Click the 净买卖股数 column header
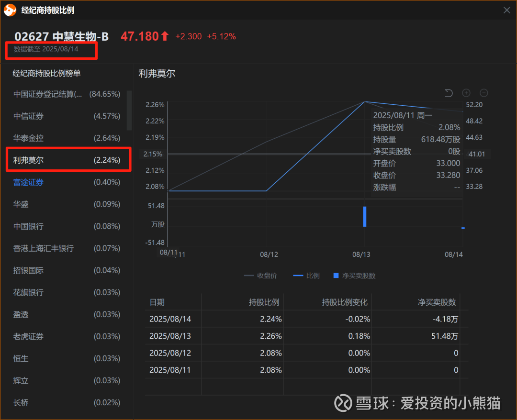517x420 pixels. tap(437, 302)
